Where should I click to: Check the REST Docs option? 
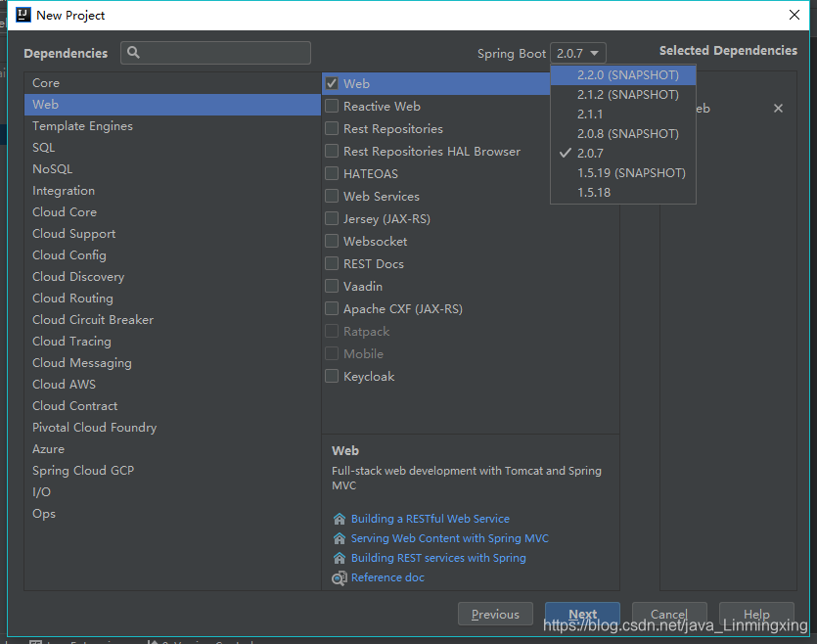coord(332,263)
